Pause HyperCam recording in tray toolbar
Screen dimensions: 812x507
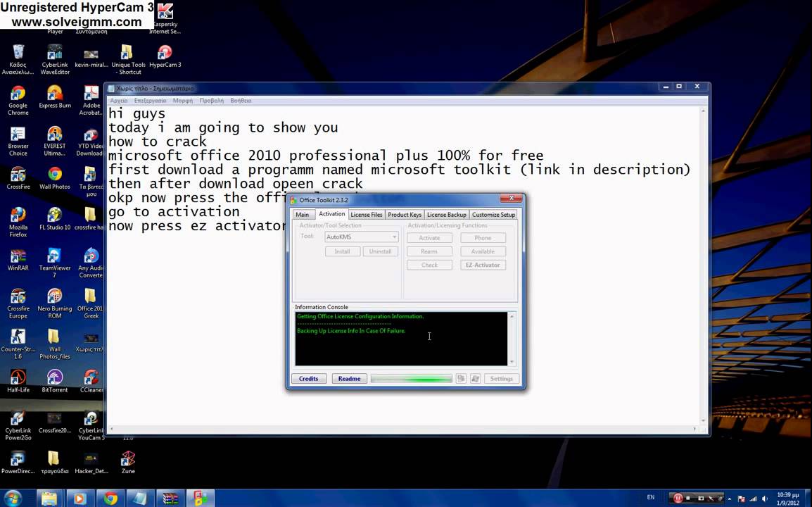pos(678,498)
